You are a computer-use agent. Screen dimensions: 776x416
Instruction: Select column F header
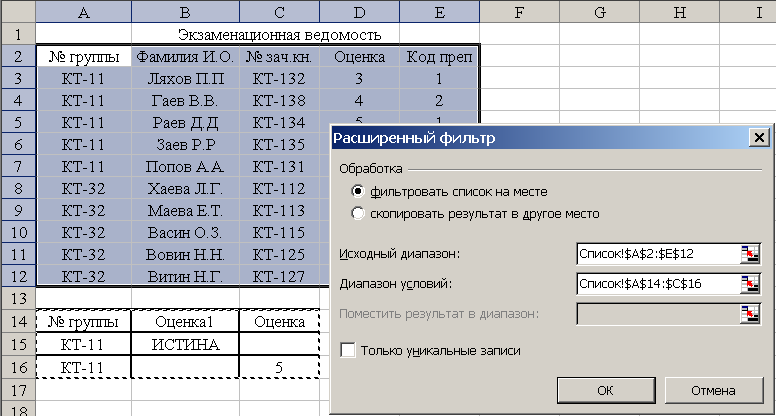click(x=520, y=12)
